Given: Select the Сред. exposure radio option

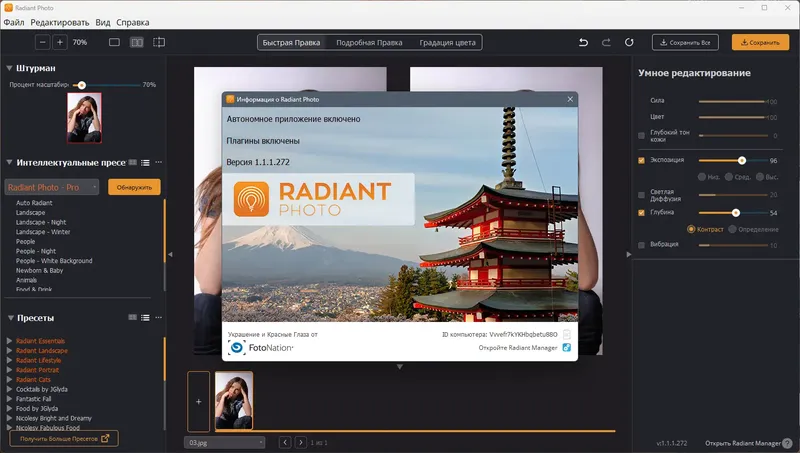Looking at the screenshot, I should click(729, 177).
